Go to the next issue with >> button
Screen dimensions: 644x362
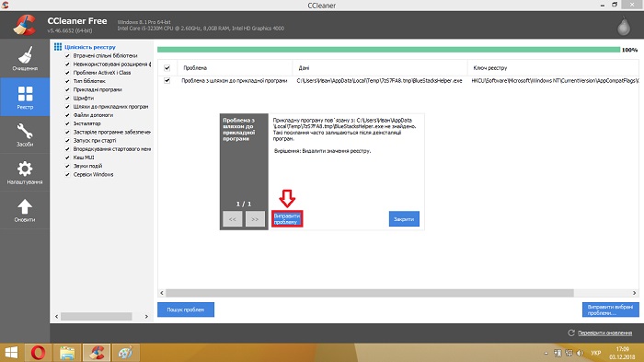pos(255,219)
